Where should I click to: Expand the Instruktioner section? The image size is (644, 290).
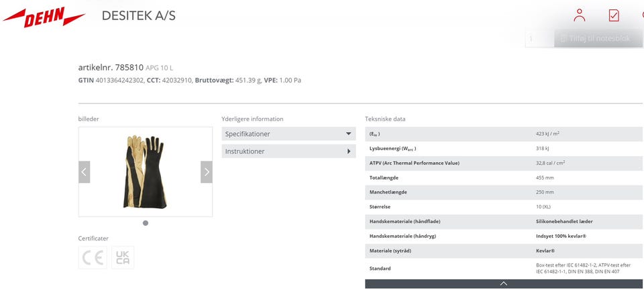point(288,151)
